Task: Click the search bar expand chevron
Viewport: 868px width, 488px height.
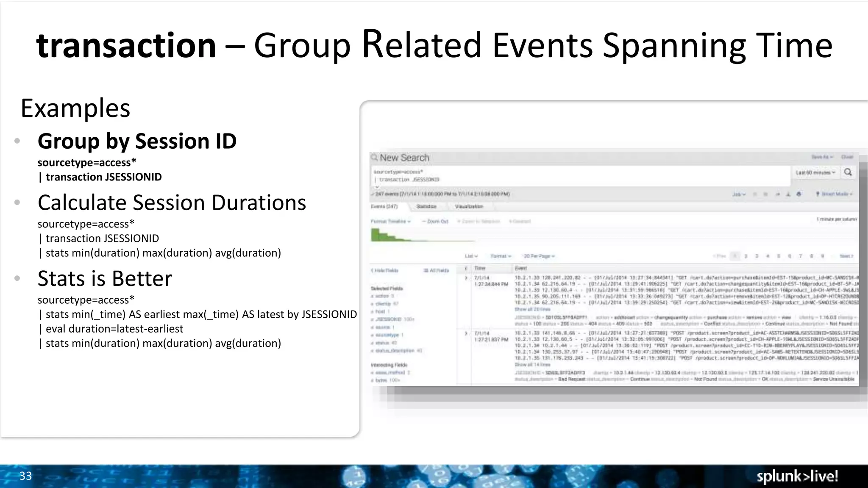Action: click(376, 186)
